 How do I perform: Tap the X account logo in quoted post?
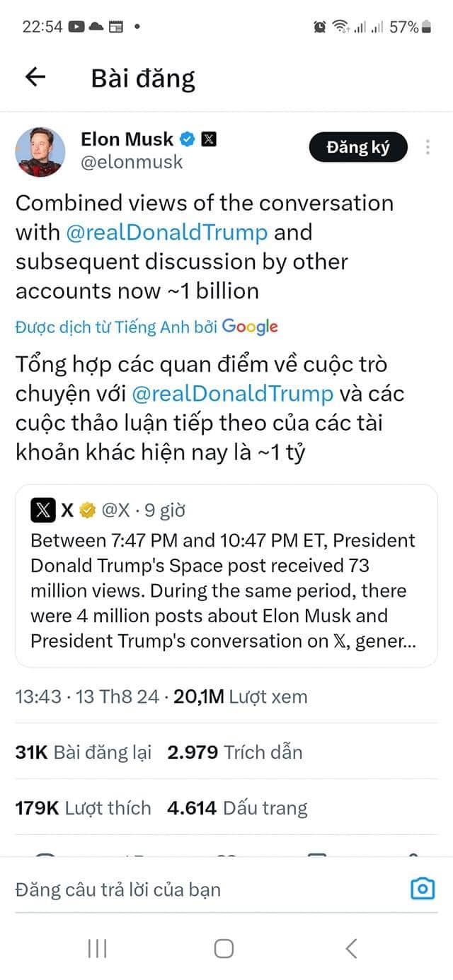43,510
